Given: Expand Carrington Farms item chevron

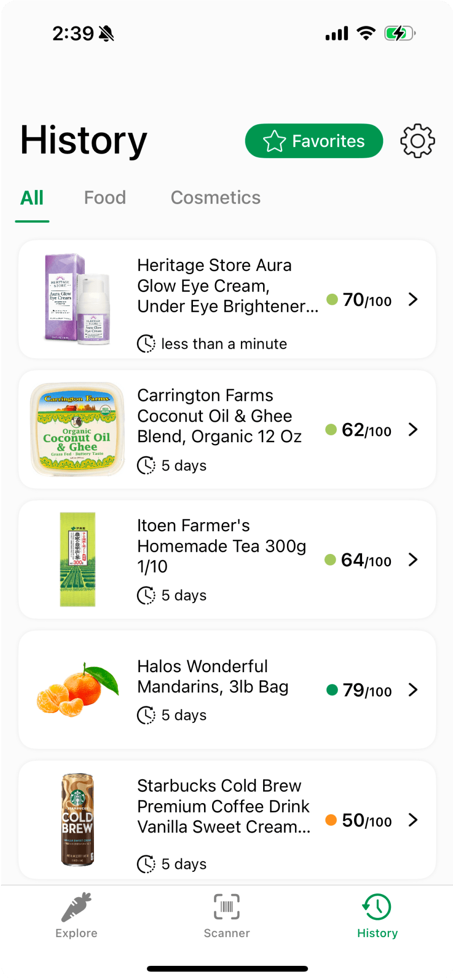Looking at the screenshot, I should (413, 430).
